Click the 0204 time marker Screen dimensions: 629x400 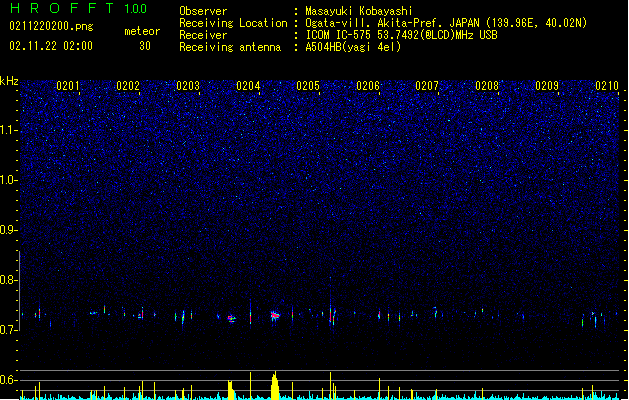[x=248, y=86]
